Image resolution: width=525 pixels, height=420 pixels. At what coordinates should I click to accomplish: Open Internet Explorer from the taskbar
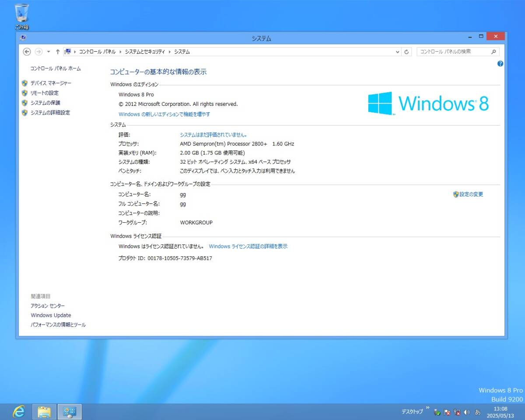[x=19, y=412]
